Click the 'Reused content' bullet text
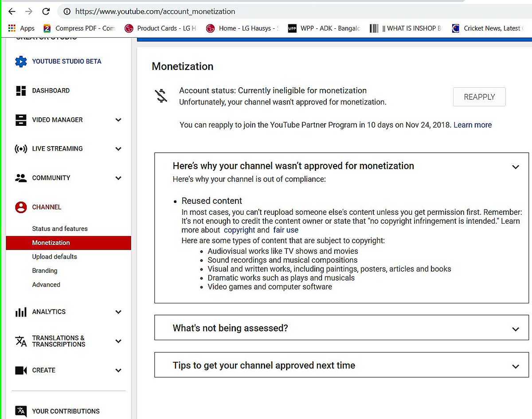The width and height of the screenshot is (532, 419). click(212, 201)
